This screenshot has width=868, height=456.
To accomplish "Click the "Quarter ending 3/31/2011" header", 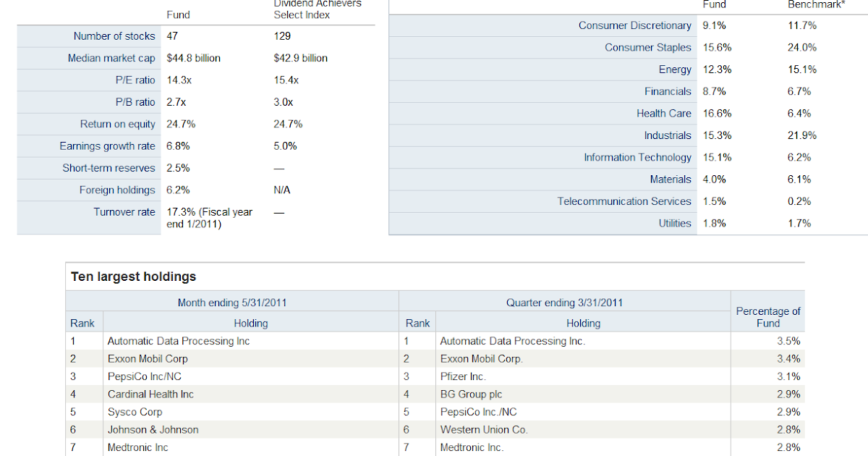I will (564, 303).
